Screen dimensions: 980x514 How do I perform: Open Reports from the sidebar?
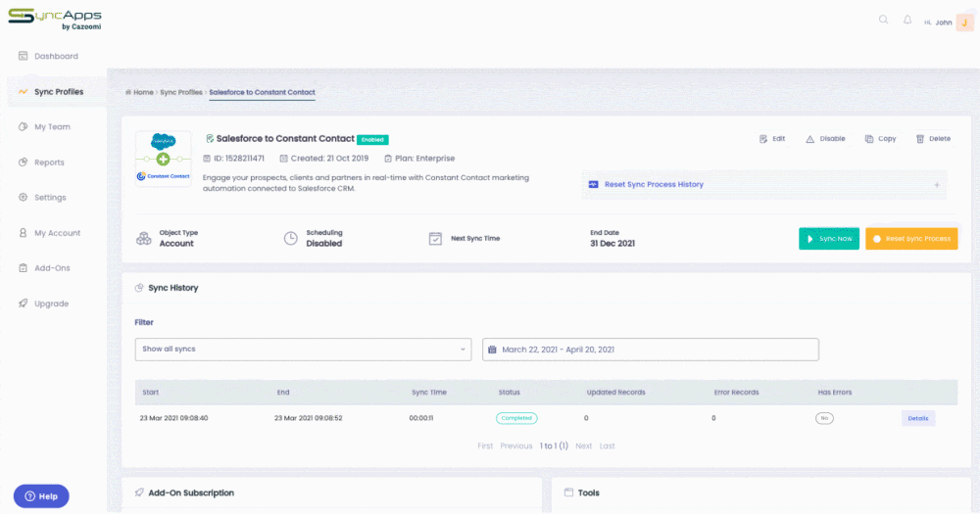click(x=41, y=163)
